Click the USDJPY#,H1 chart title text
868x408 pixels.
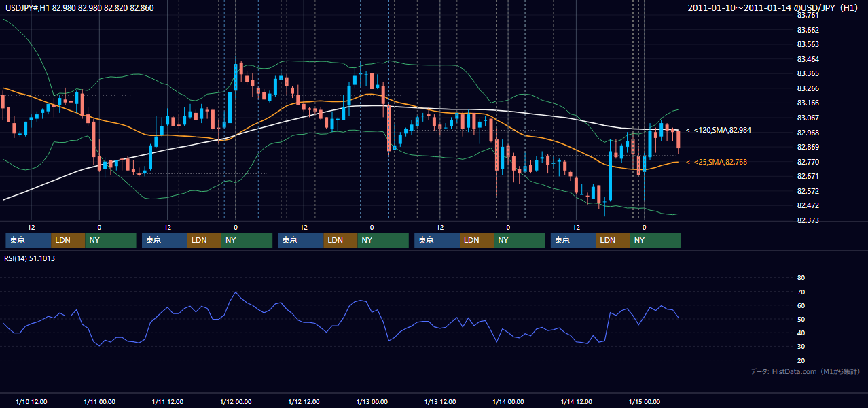(x=78, y=7)
